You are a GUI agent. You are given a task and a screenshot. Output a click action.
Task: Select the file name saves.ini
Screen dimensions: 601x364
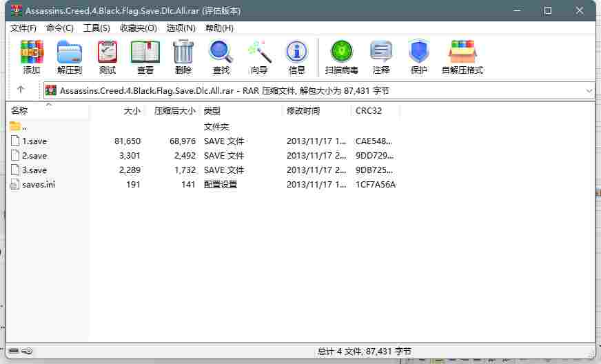[39, 185]
